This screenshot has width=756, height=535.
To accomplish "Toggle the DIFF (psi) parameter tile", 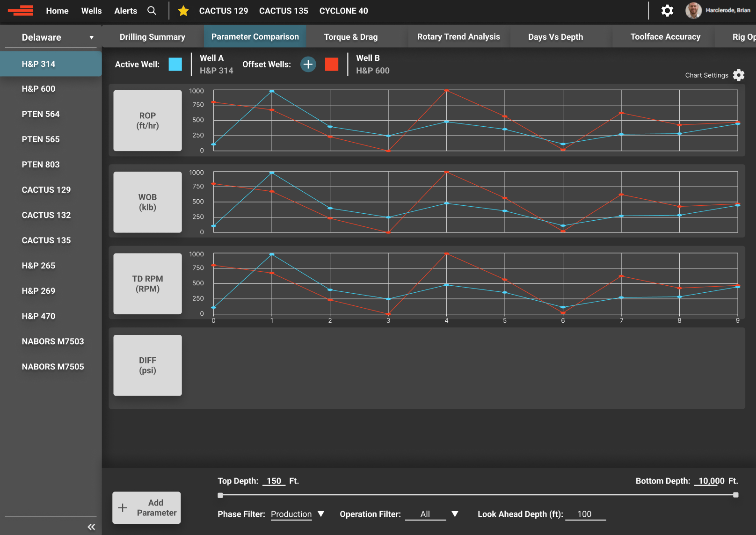I will click(147, 365).
